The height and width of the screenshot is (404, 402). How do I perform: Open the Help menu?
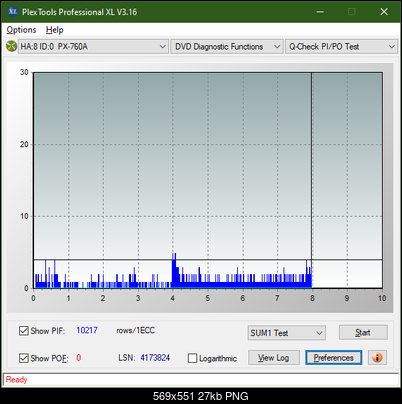click(54, 30)
